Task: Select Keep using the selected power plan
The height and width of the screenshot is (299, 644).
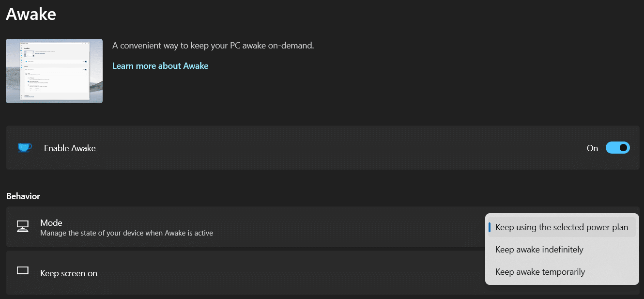Action: (561, 227)
